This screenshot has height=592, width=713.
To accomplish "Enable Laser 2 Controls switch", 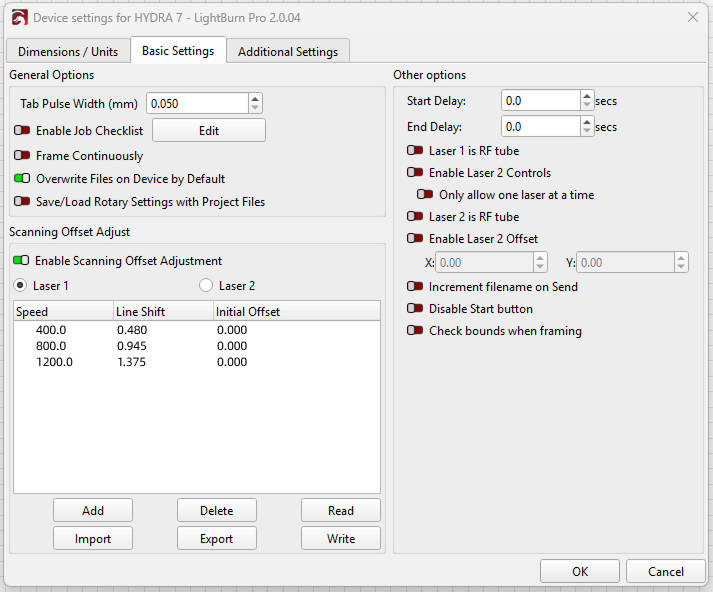I will click(x=415, y=172).
